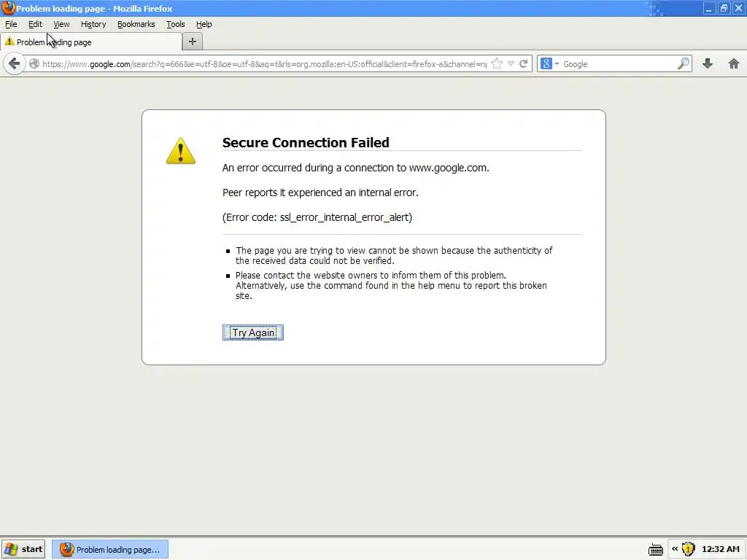
Task: Click the search magnifier icon
Action: point(684,64)
